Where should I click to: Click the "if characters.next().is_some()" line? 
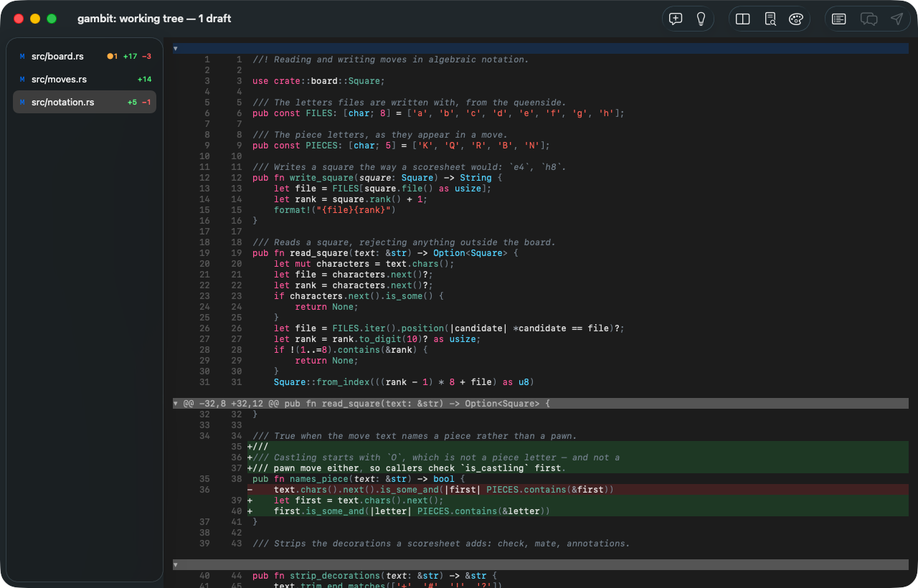click(x=359, y=296)
